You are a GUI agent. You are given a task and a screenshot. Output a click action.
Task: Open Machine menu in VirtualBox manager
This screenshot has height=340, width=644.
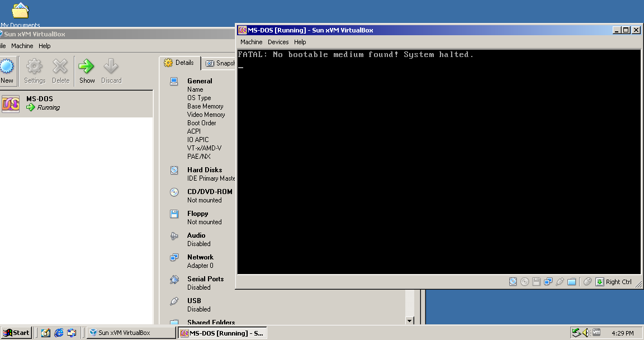pos(22,46)
